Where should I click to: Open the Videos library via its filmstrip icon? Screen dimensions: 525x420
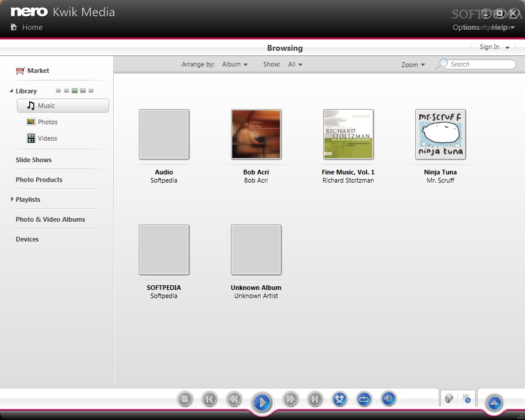(x=31, y=138)
